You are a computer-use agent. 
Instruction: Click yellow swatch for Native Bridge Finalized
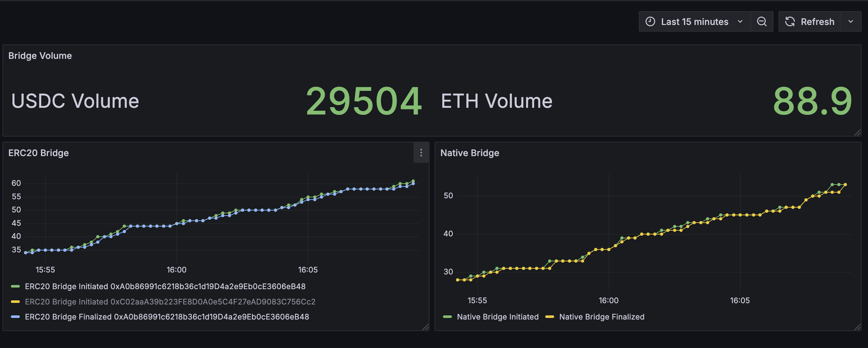[x=550, y=317]
